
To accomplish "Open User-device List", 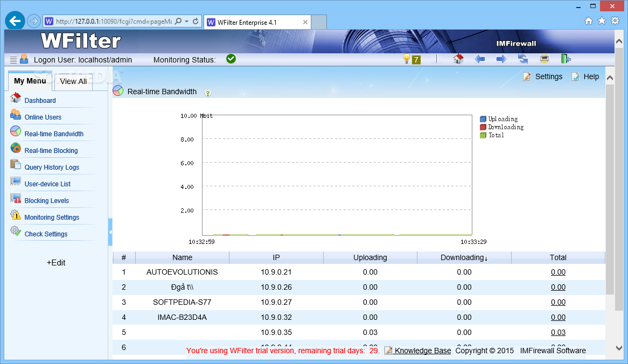I will (47, 184).
